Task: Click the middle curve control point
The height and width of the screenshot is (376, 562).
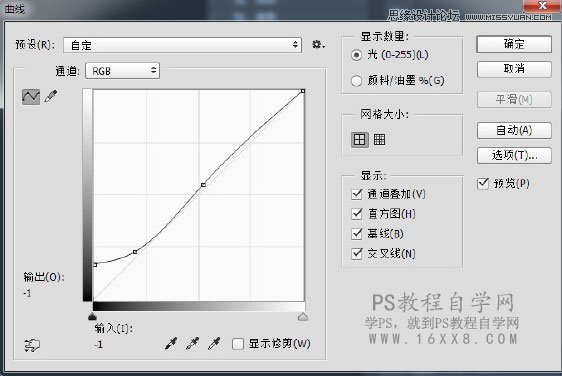Action: (203, 185)
